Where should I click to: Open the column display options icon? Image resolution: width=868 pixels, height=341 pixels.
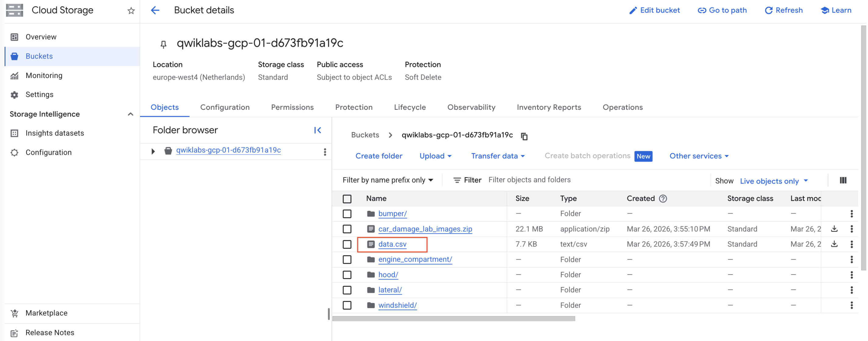[x=843, y=181]
